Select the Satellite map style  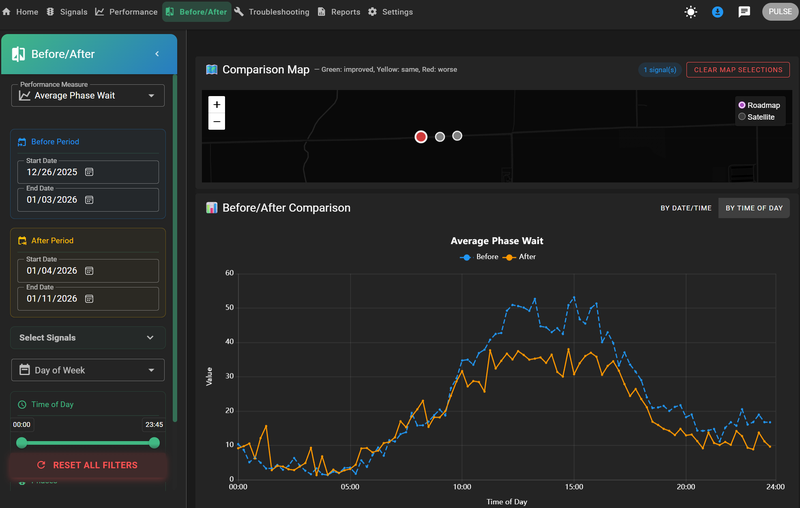click(x=756, y=117)
